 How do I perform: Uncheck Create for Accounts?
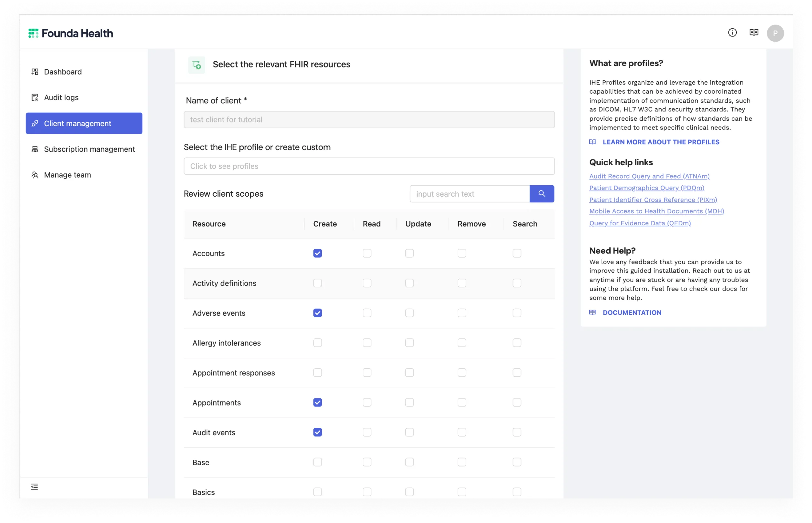click(x=317, y=253)
